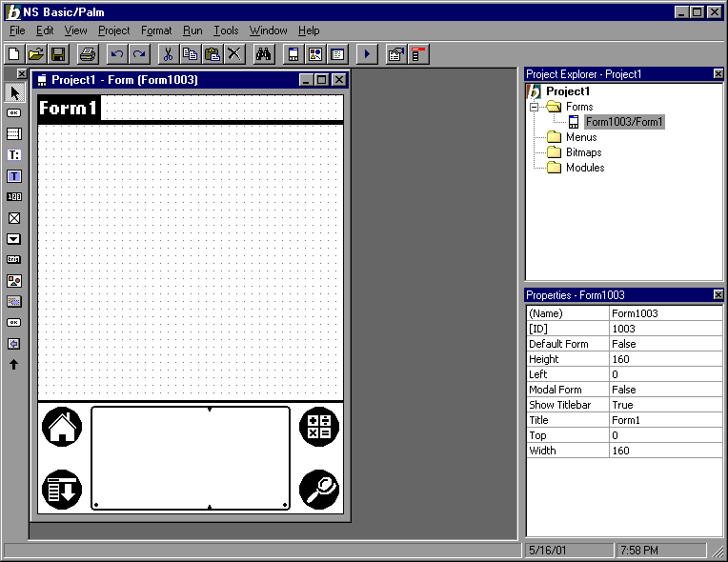Click the Title property value Form1
Screen dimensions: 728x562
pos(666,420)
